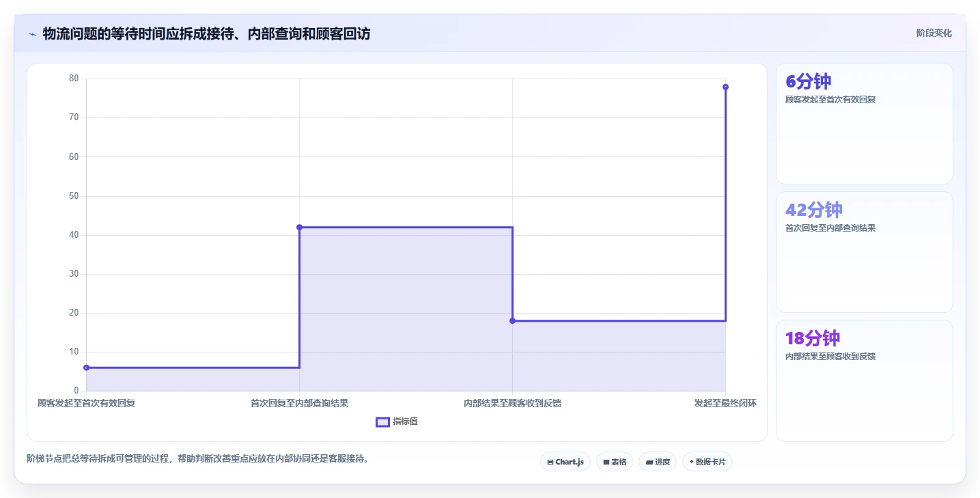This screenshot has height=498, width=980.
Task: Select the Chart.js tag button
Action: [565, 462]
